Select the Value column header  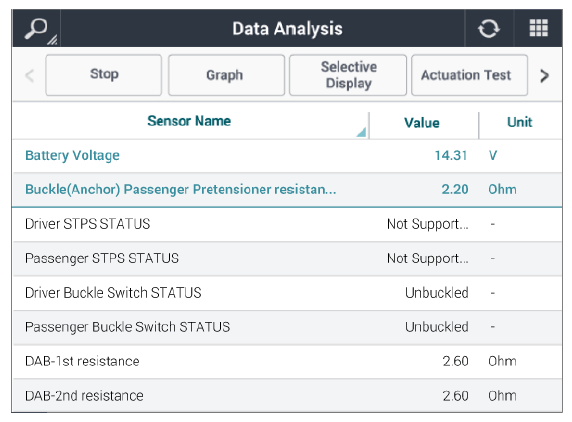click(x=422, y=123)
